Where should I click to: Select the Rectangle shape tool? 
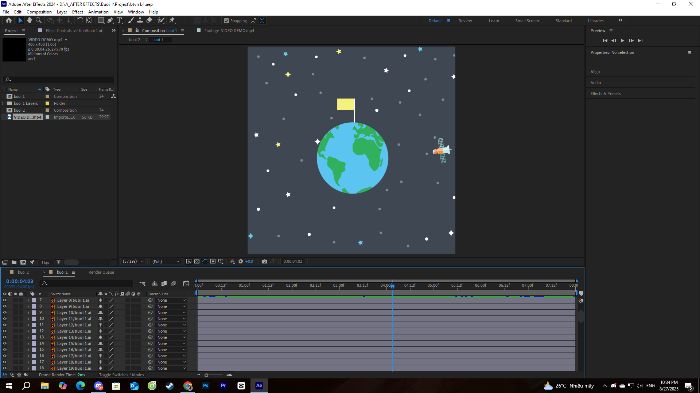101,21
